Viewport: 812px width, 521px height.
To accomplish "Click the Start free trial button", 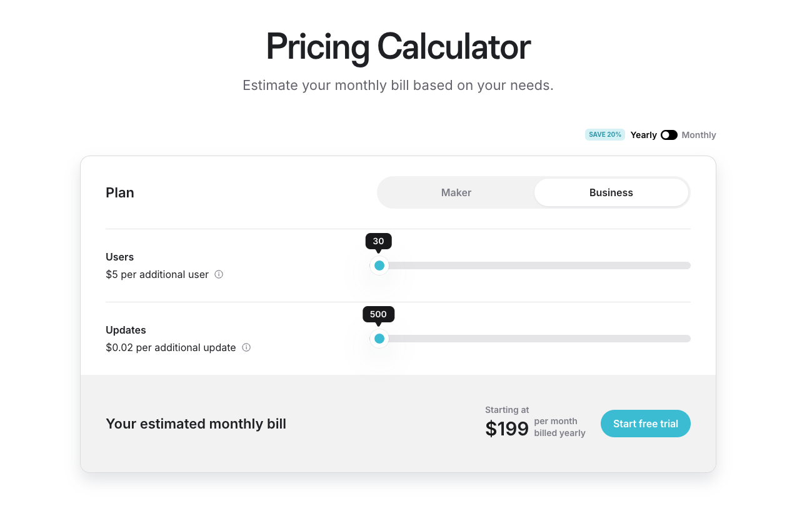I will (646, 424).
